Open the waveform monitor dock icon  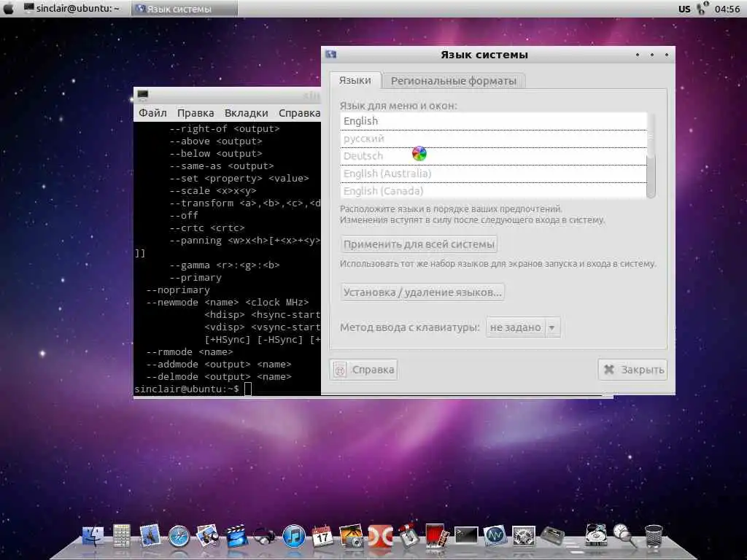[x=495, y=536]
